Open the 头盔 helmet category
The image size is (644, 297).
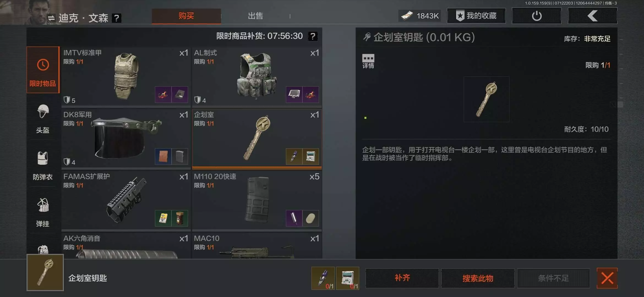pyautogui.click(x=43, y=119)
